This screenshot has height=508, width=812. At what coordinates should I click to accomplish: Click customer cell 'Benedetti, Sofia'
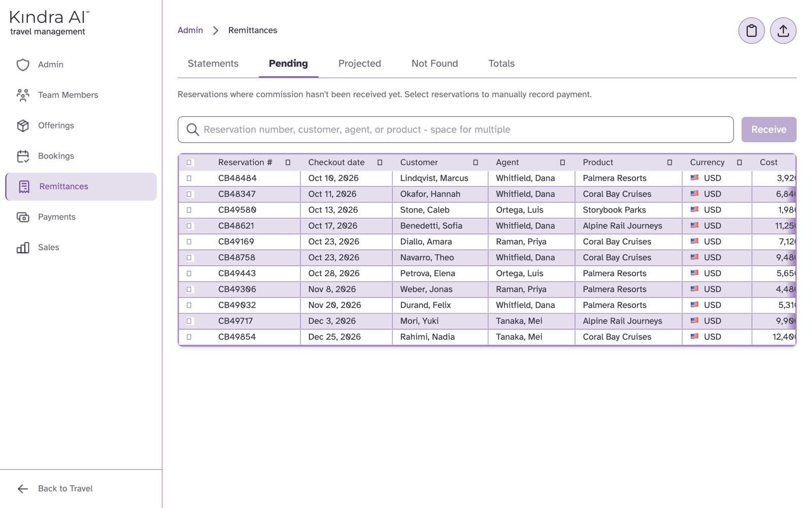tap(431, 226)
